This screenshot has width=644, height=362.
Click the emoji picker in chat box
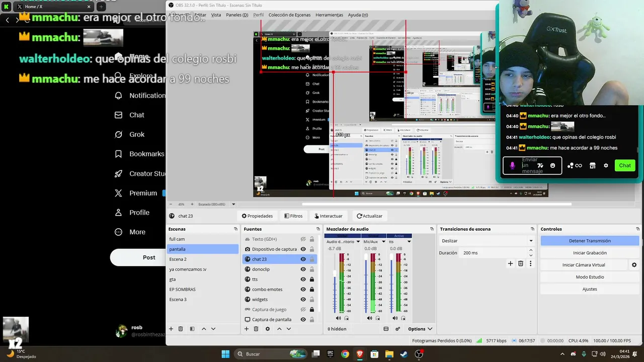tap(553, 165)
